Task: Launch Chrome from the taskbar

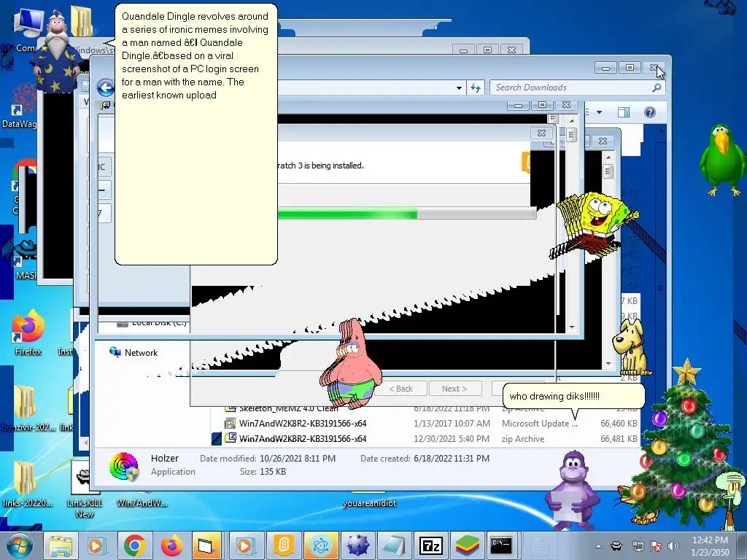Action: (134, 545)
